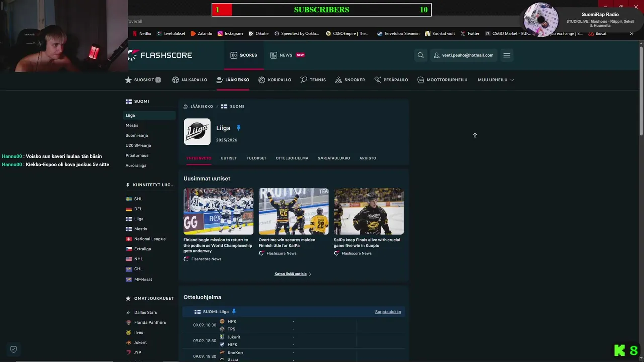
Task: Click the Suomi breadcrumb
Action: tap(237, 106)
